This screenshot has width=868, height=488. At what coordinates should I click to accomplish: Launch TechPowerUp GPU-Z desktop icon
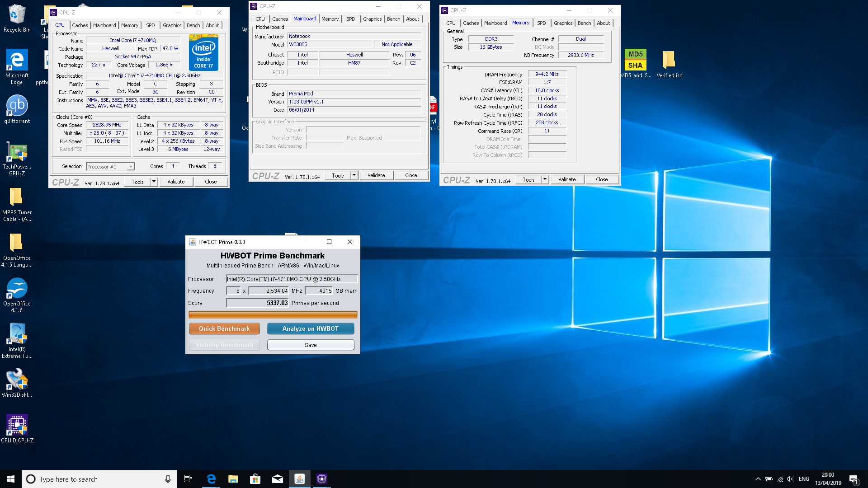pos(17,159)
